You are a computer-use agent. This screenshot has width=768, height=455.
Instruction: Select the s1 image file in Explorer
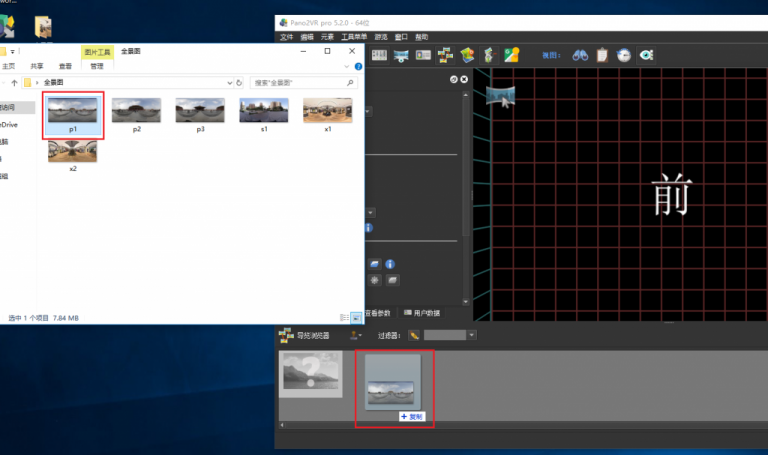tap(264, 115)
